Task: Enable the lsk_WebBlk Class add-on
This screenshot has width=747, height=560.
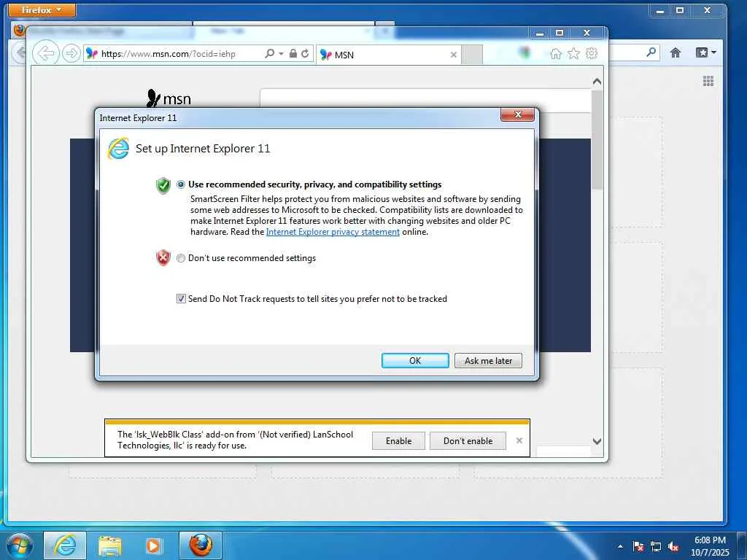Action: [x=399, y=441]
